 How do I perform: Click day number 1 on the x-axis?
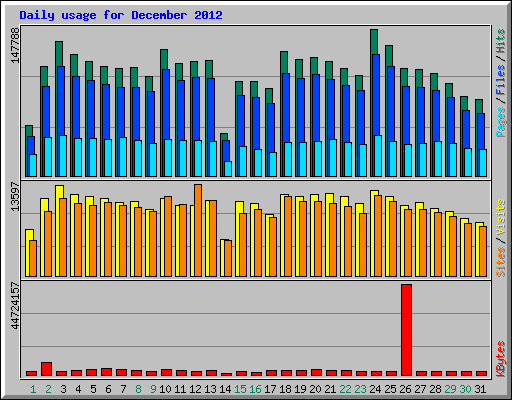(x=33, y=389)
